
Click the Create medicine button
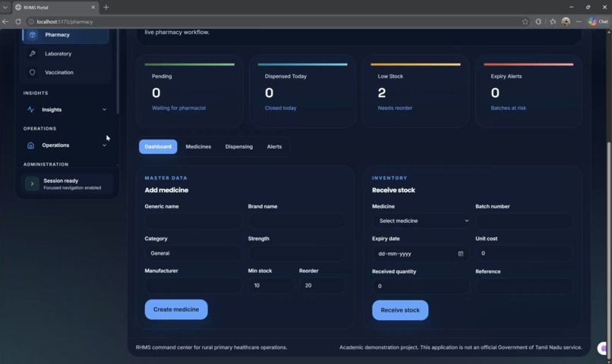[176, 309]
